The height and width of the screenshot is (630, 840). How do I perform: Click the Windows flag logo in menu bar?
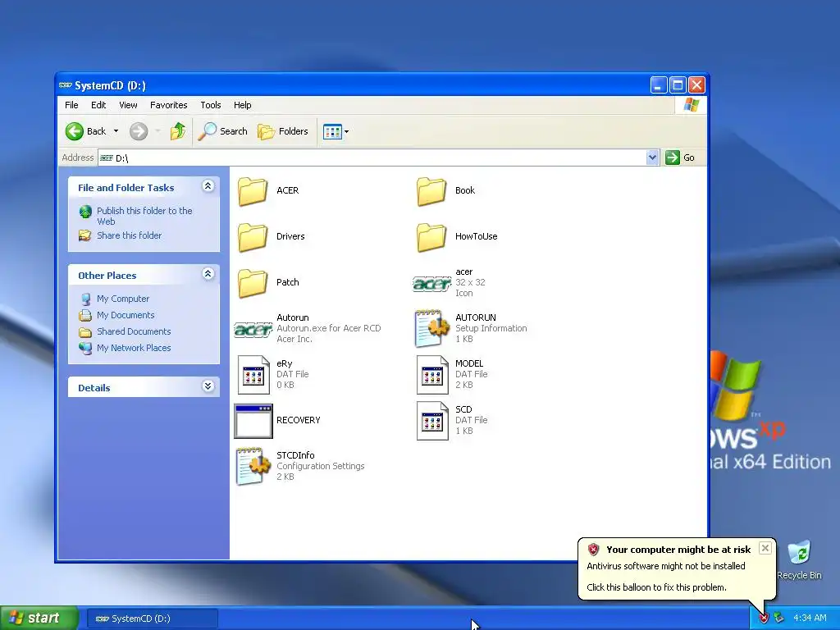click(x=691, y=105)
